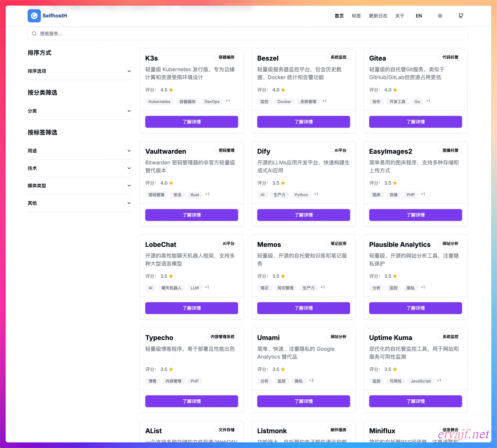Click 了解详情 on the LobeChat card
The height and width of the screenshot is (448, 497).
(x=192, y=308)
